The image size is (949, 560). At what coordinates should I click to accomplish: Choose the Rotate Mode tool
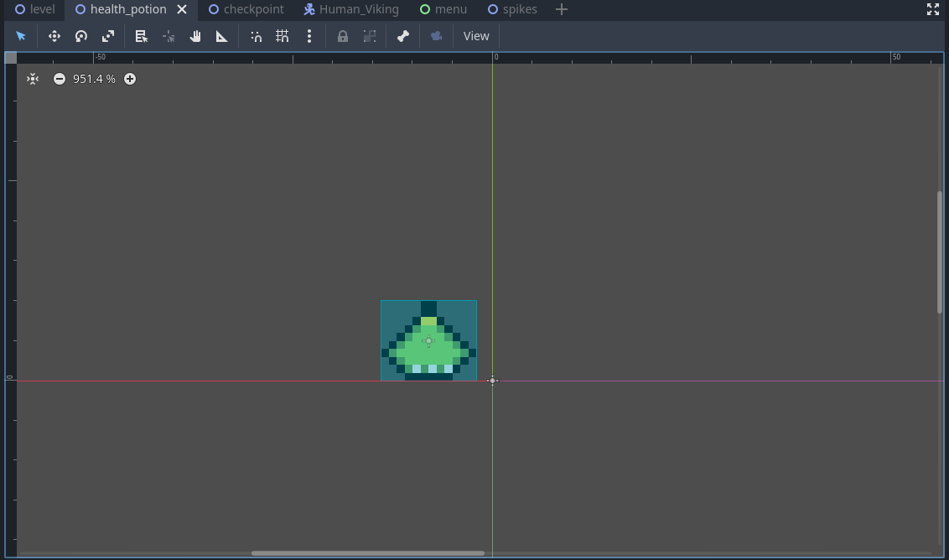[81, 36]
